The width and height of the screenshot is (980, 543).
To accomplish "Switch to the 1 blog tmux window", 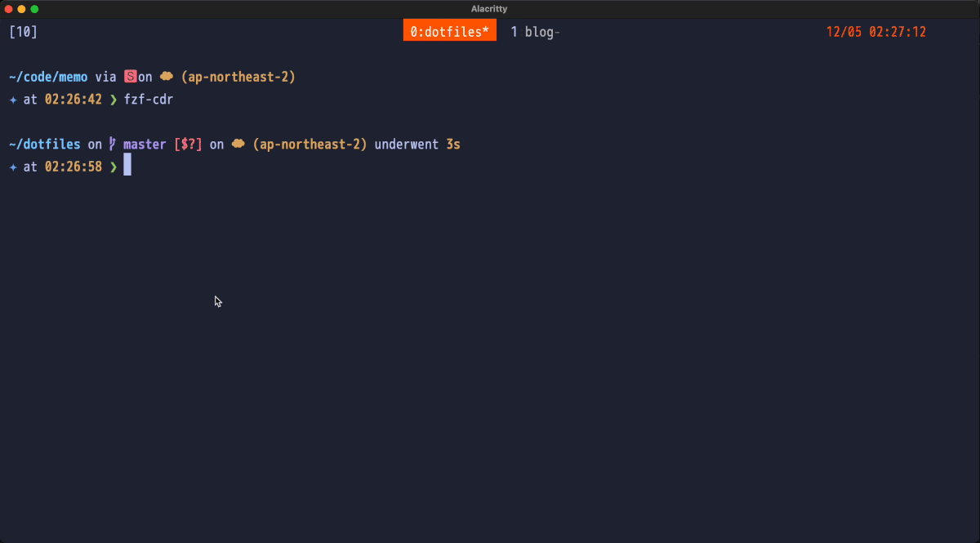I will point(535,32).
